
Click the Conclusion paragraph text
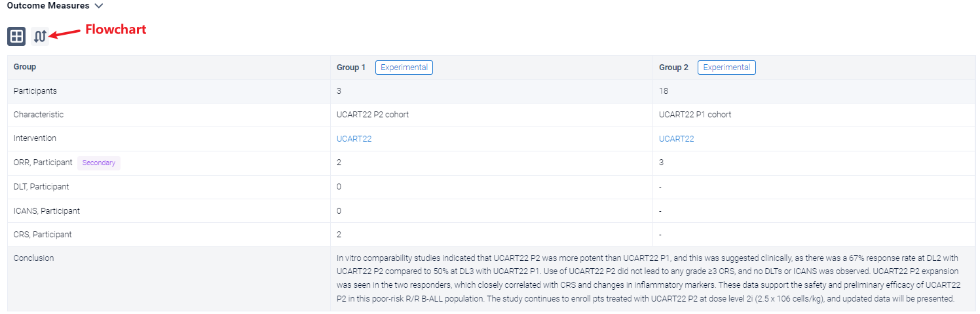tap(647, 279)
